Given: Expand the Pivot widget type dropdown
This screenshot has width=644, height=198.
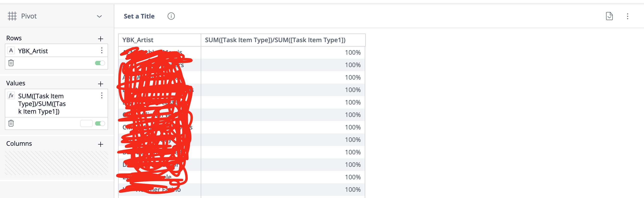Looking at the screenshot, I should coord(99,17).
